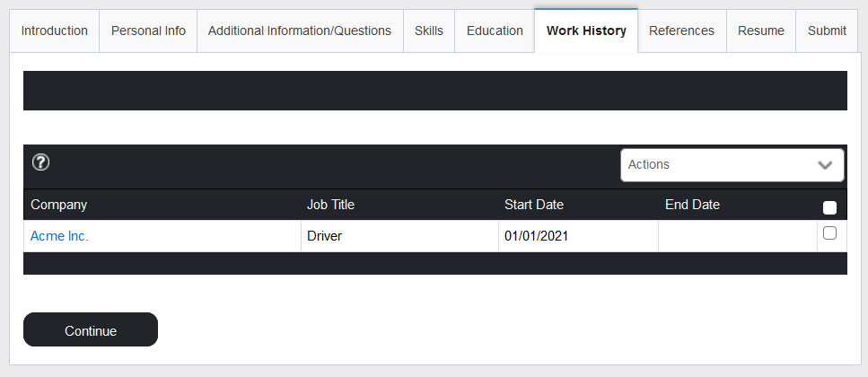Open Additional Information/Questions tab
The image size is (868, 377).
pyautogui.click(x=300, y=31)
